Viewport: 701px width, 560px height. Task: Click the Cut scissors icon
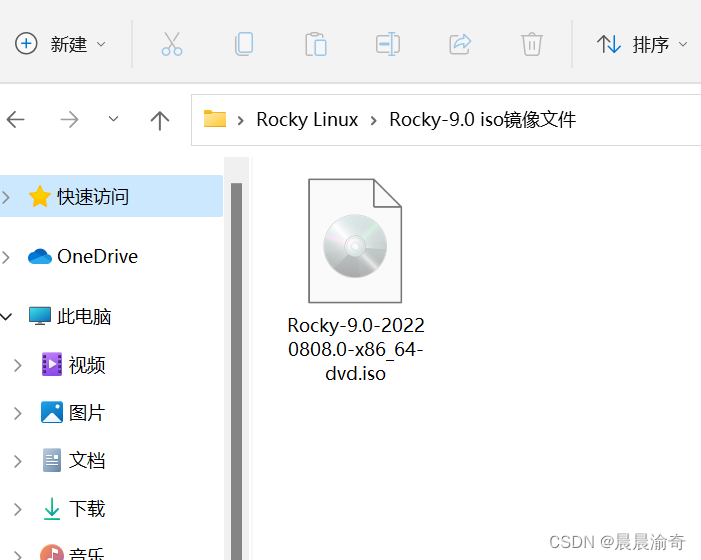coord(172,44)
